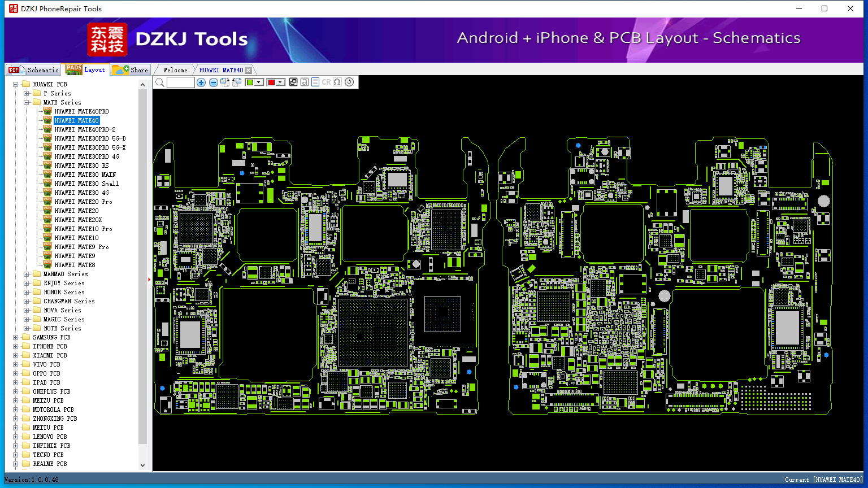Click the folder icon of OPPO PCB
The width and height of the screenshot is (868, 488).
(x=26, y=373)
